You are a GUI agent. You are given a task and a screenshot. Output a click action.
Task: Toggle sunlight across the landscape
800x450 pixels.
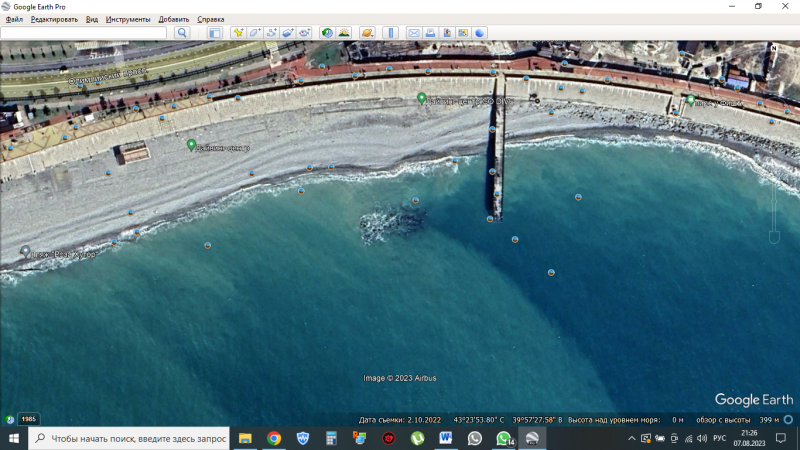[x=344, y=33]
